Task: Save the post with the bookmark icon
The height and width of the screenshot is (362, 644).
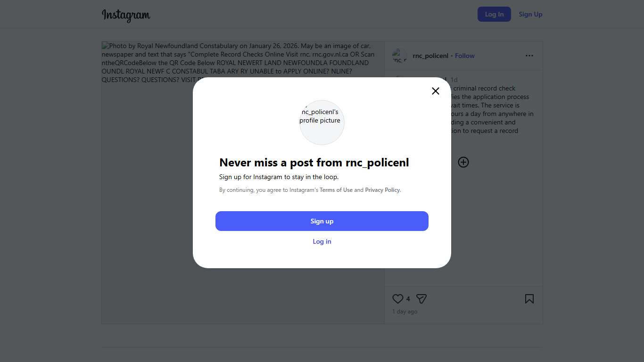Action: [x=529, y=299]
